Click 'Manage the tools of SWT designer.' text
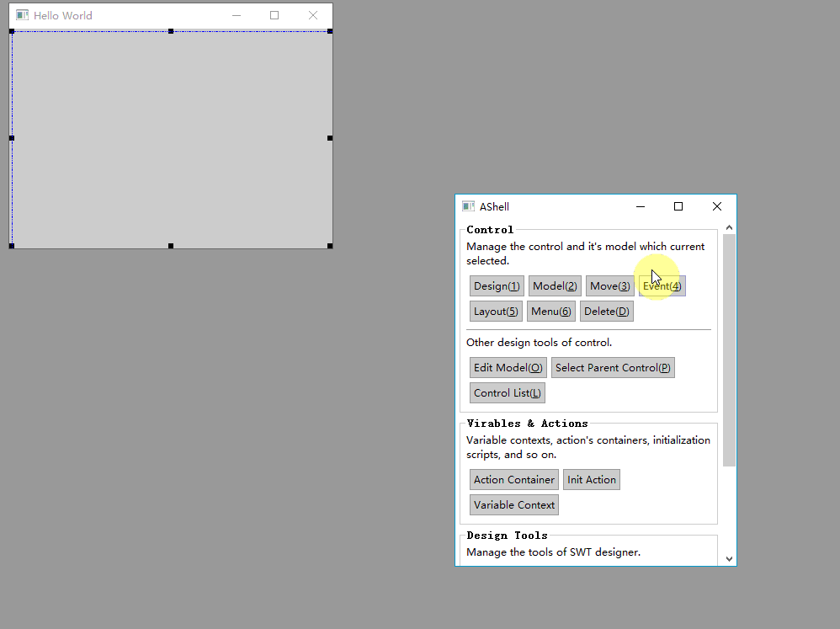The image size is (840, 629). click(x=553, y=552)
